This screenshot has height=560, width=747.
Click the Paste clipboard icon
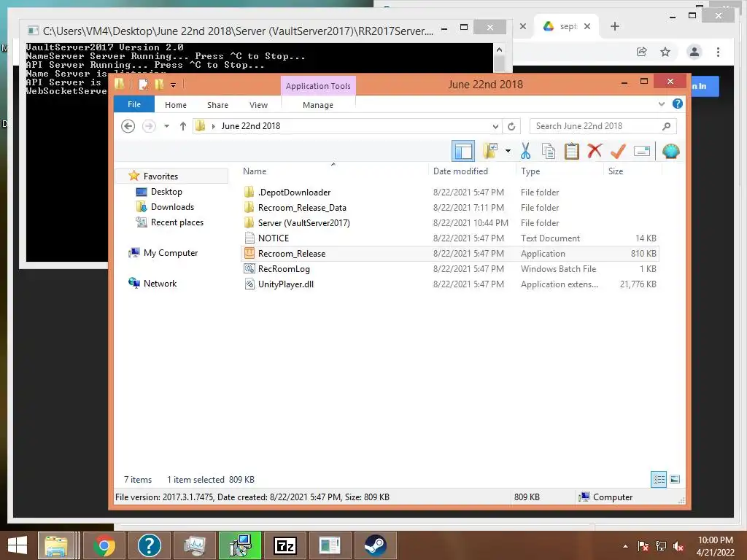pyautogui.click(x=572, y=152)
